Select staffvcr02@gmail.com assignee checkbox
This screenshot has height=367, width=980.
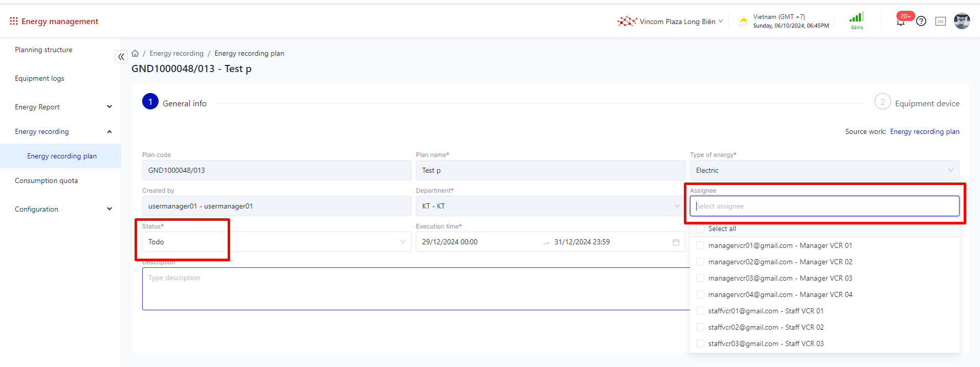pos(700,327)
